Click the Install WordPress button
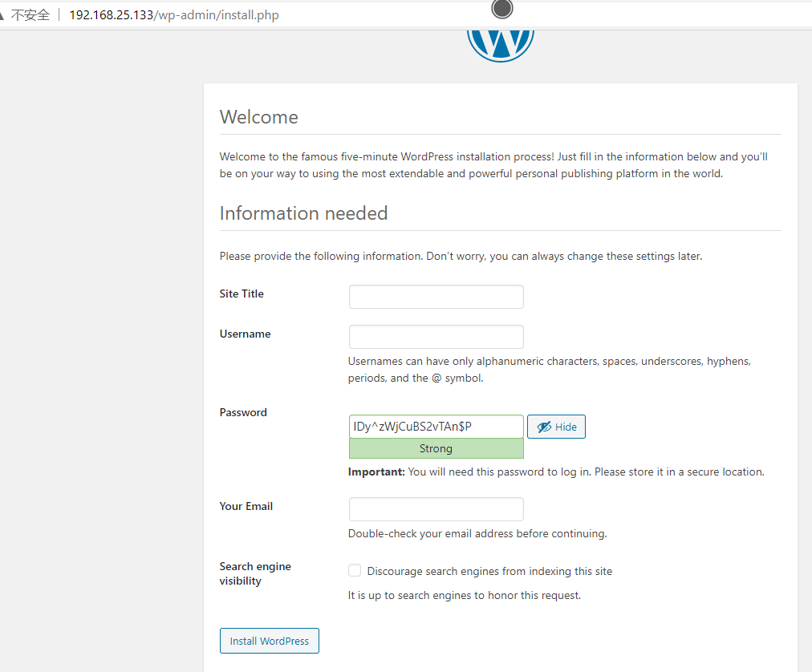The image size is (812, 672). point(270,641)
